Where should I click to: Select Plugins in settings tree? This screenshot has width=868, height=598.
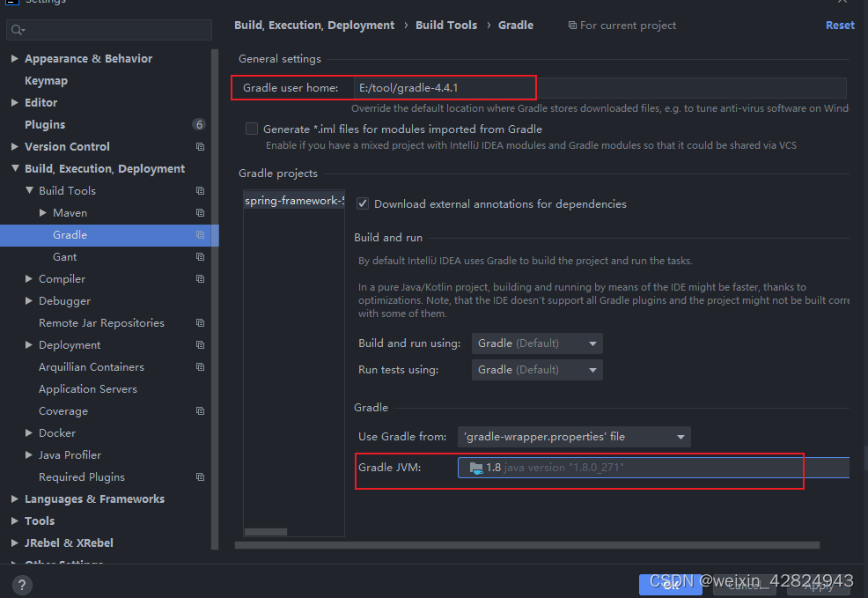45,124
